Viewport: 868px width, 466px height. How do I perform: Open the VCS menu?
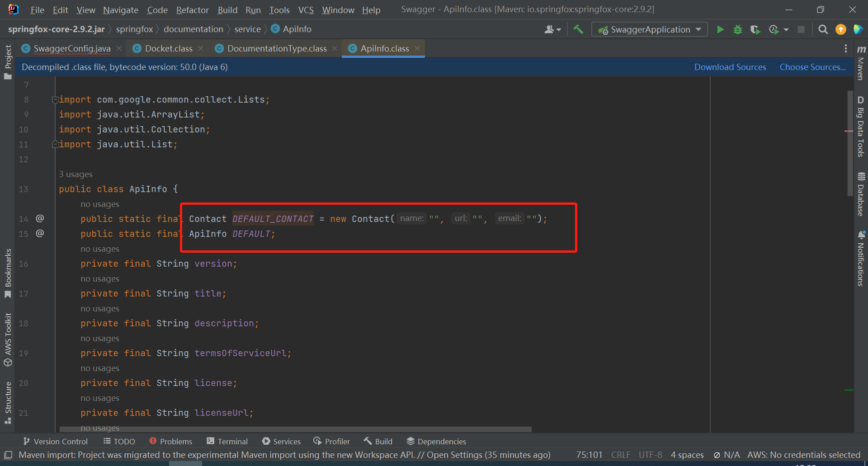click(x=306, y=10)
